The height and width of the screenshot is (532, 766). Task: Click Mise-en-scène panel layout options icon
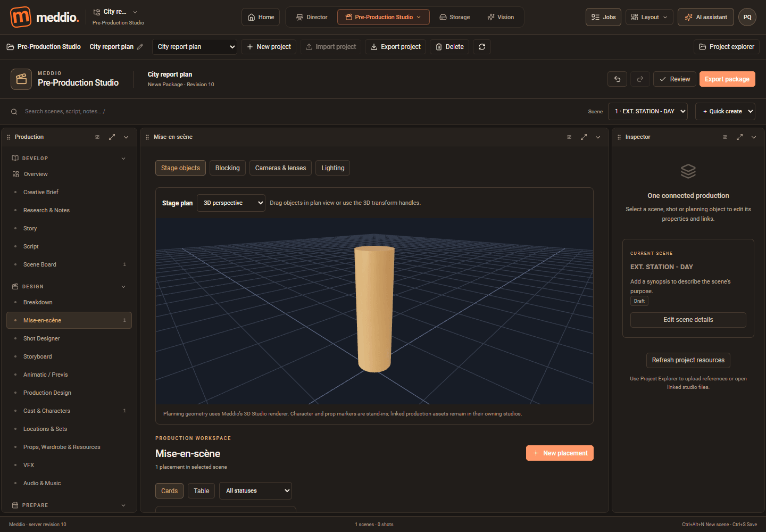coord(569,137)
